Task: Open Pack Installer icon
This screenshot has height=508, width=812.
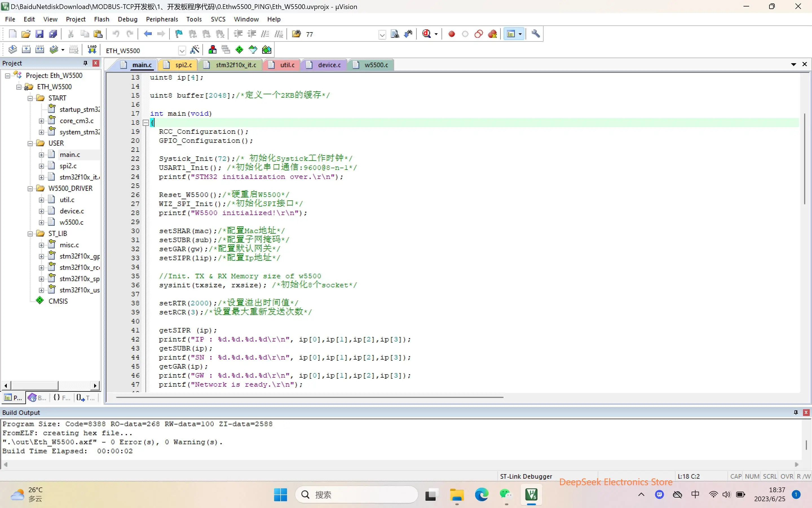Action: coord(267,50)
